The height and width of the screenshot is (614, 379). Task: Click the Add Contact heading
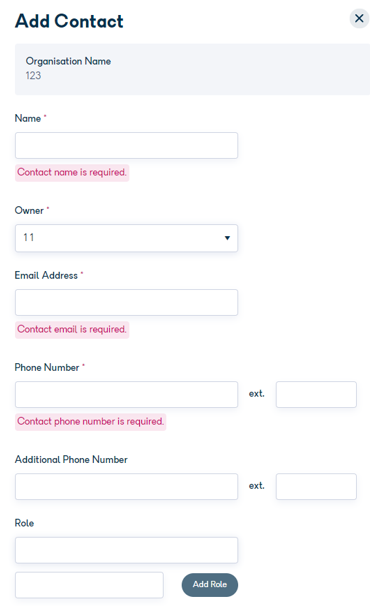click(x=69, y=21)
